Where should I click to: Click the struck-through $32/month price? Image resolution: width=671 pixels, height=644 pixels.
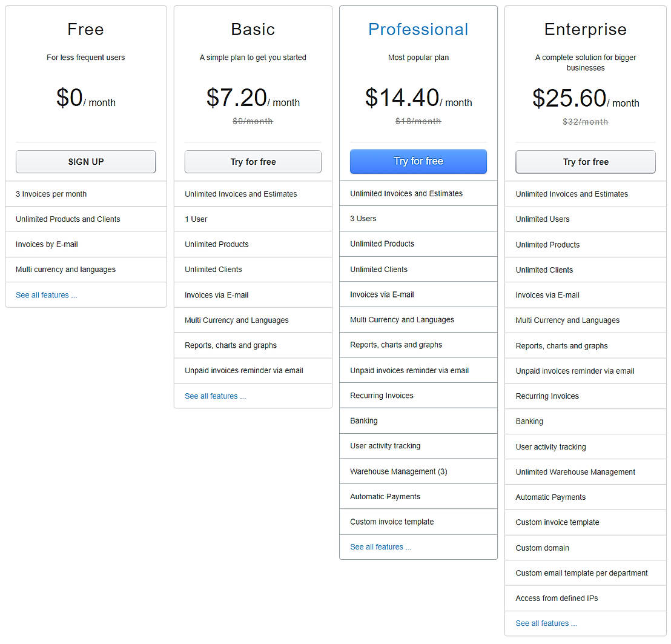tap(585, 122)
